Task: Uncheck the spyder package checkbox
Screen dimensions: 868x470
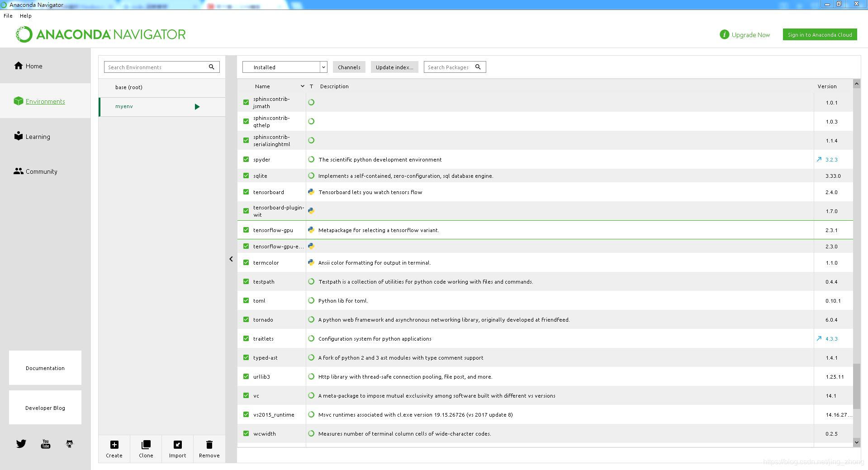Action: click(x=246, y=159)
